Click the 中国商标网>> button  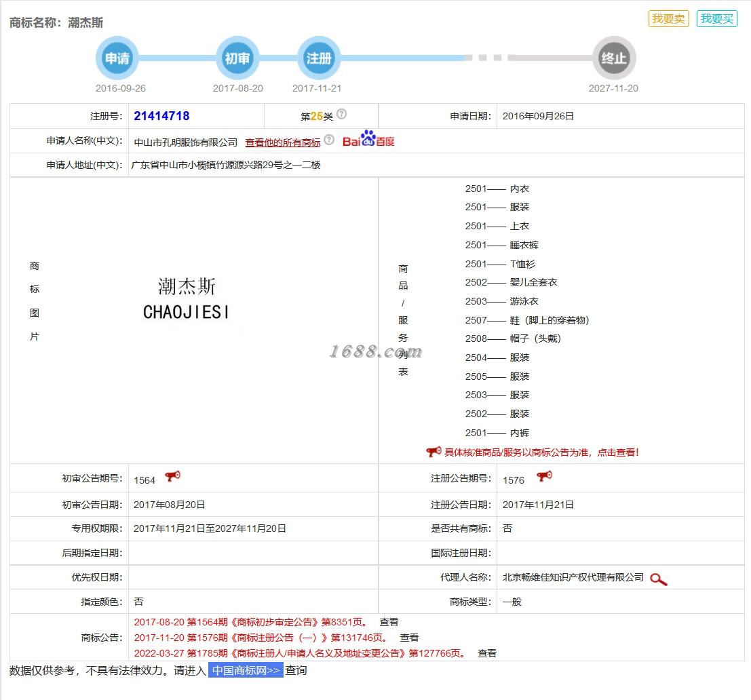click(x=246, y=670)
